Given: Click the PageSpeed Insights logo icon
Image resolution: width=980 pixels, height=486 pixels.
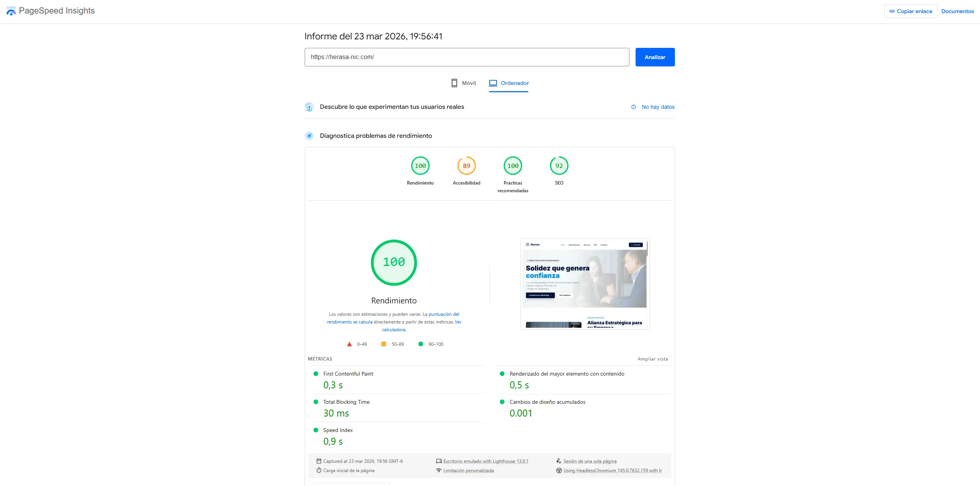Looking at the screenshot, I should click(x=11, y=11).
